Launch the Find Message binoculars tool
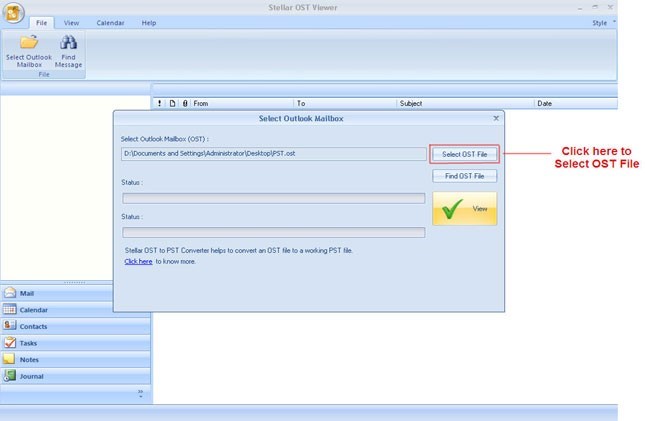645x421 pixels. point(68,52)
